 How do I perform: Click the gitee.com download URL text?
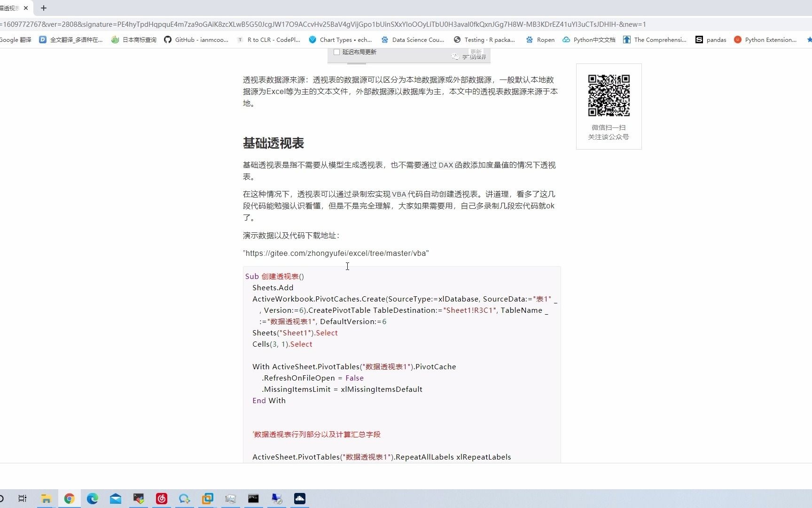(x=336, y=253)
